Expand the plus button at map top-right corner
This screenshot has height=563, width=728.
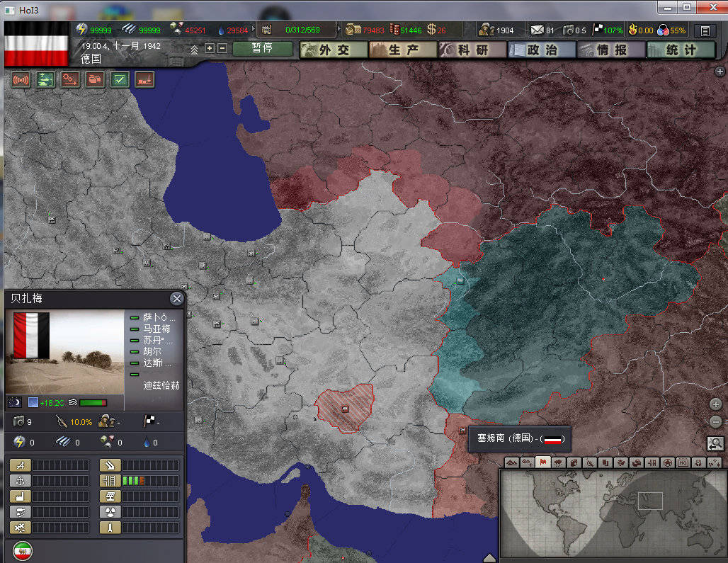[720, 72]
